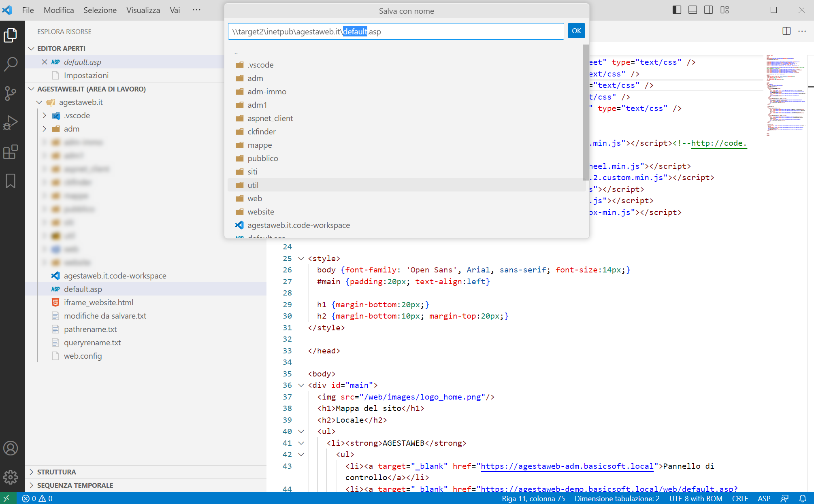Open the Extensions view

click(x=11, y=152)
